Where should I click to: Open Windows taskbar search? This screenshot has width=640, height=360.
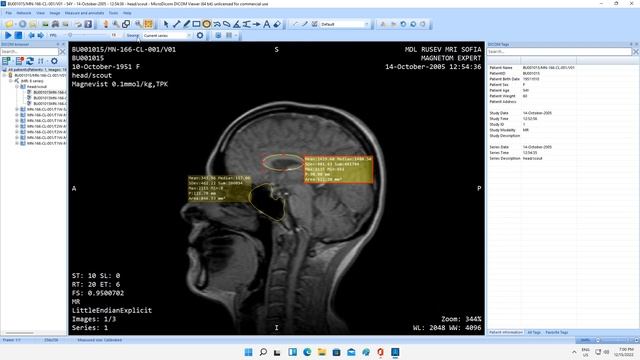[x=263, y=352]
